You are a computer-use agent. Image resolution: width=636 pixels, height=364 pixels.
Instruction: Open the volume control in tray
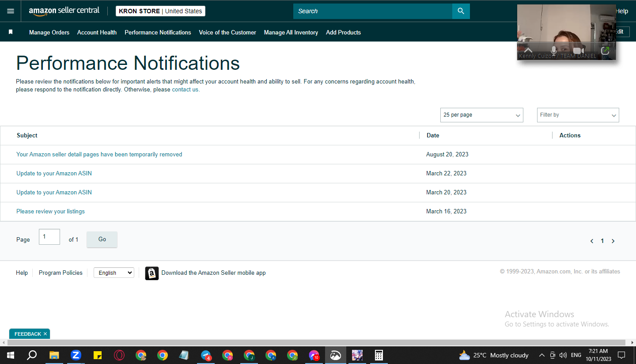pos(563,355)
